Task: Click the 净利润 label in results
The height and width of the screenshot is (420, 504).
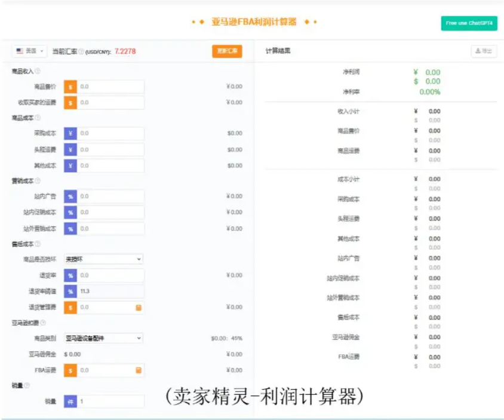Action: tap(351, 72)
